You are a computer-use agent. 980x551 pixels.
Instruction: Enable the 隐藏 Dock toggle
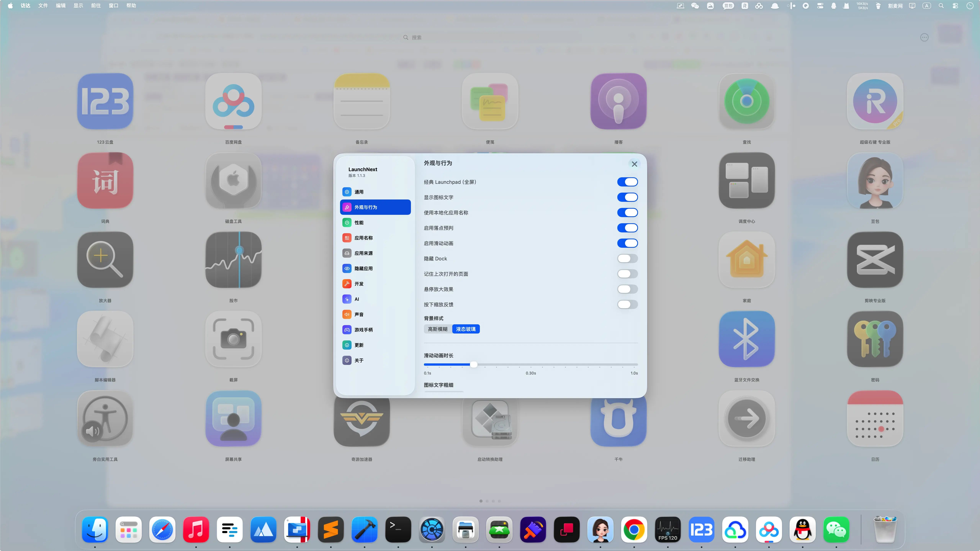click(627, 259)
